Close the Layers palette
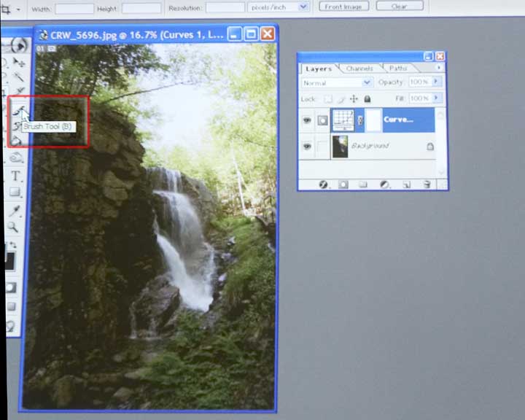This screenshot has width=525, height=420. [x=440, y=56]
